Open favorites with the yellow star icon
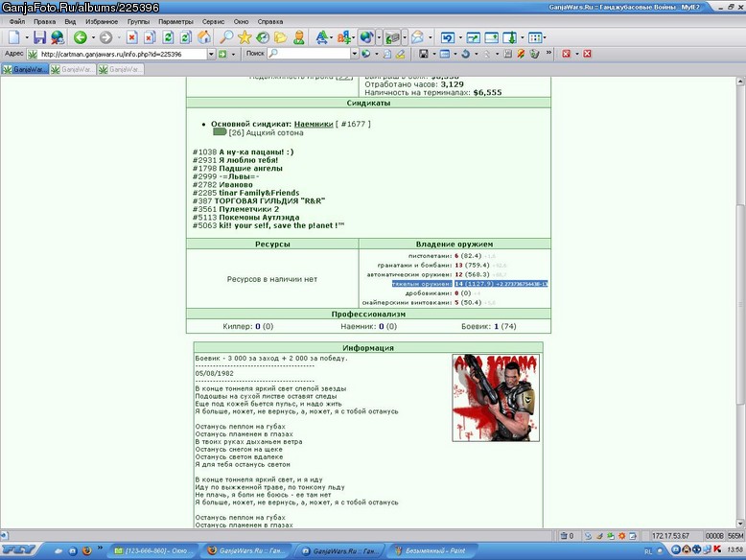Viewport: 746px width, 560px height. tap(245, 37)
